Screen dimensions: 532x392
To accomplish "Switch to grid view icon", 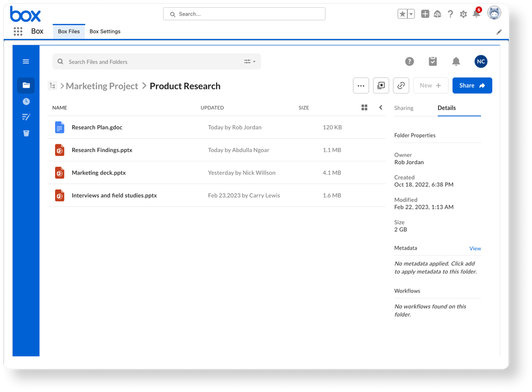I will pos(364,107).
